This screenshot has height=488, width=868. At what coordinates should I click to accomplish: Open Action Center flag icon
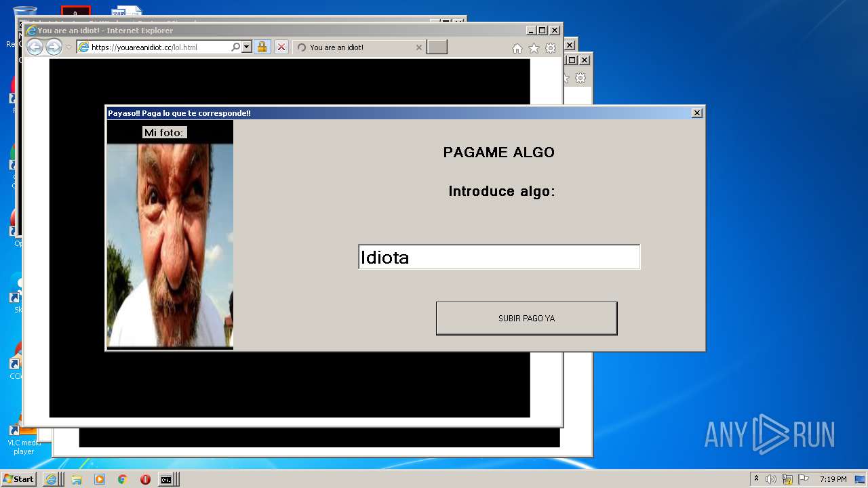804,479
